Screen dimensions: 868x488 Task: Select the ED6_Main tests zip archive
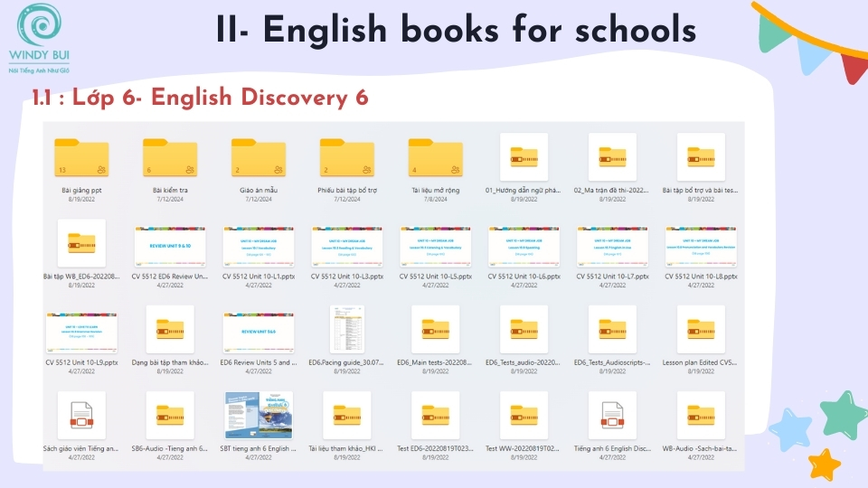(x=436, y=329)
